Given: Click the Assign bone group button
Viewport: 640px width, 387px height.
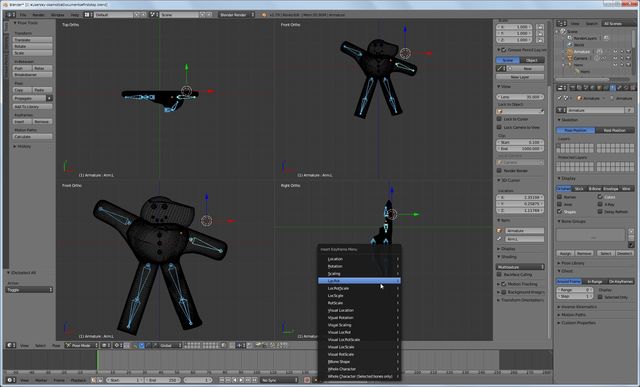Looking at the screenshot, I should 565,253.
